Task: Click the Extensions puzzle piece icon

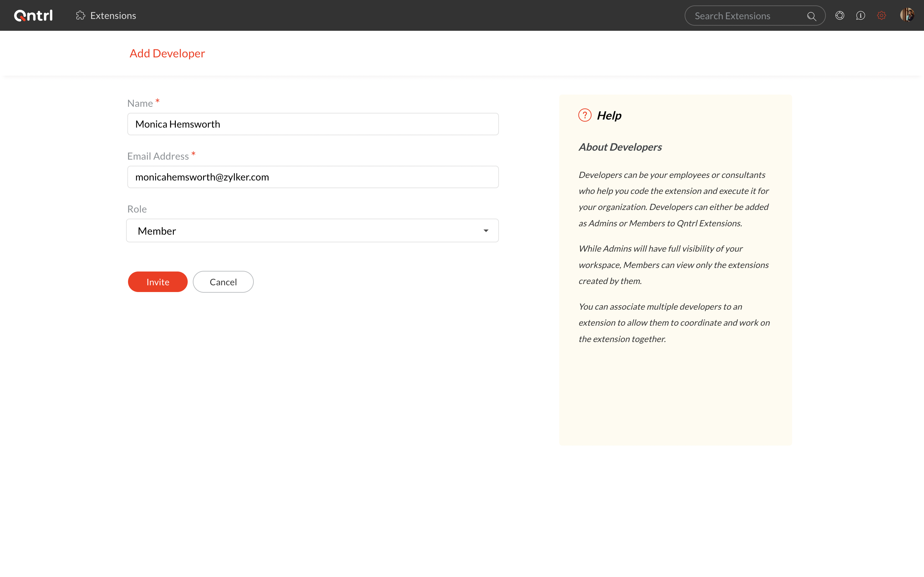Action: pyautogui.click(x=80, y=16)
